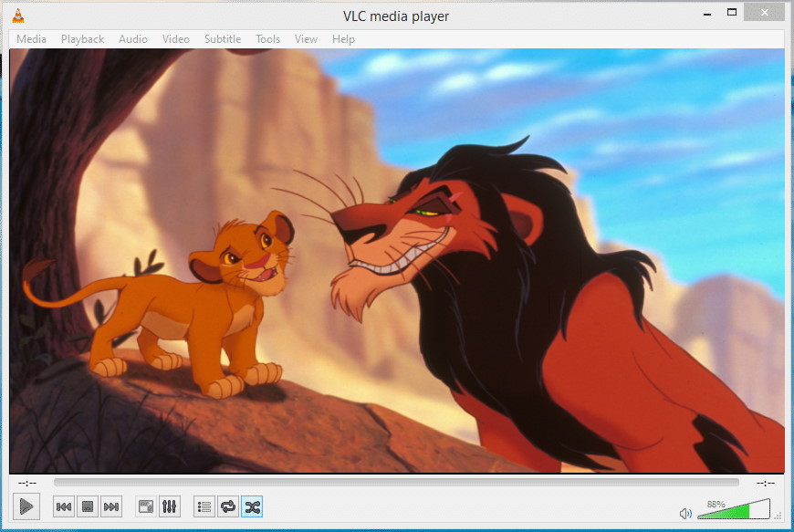The height and width of the screenshot is (532, 794).
Task: Click elapsed time label left of seek bar
Action: click(x=27, y=483)
